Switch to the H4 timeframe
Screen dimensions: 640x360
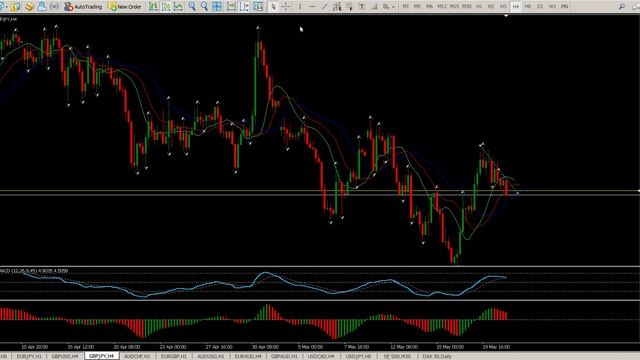pyautogui.click(x=516, y=7)
